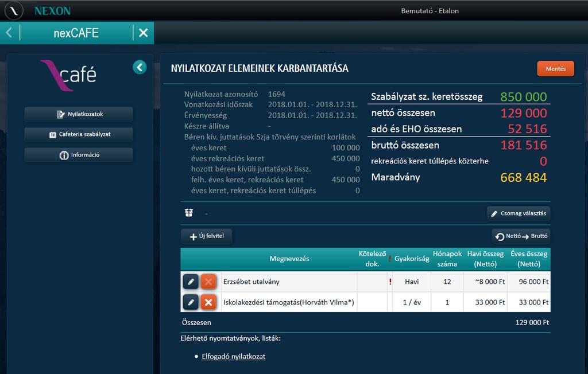Image resolution: width=588 pixels, height=374 pixels.
Task: Click the 'Havi' frequency cell
Action: pos(412,282)
